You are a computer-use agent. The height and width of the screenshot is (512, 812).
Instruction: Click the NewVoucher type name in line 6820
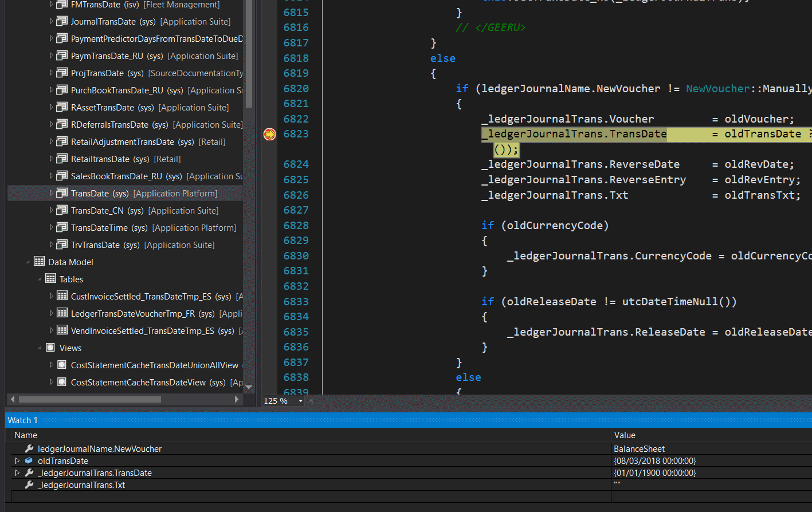coord(718,89)
